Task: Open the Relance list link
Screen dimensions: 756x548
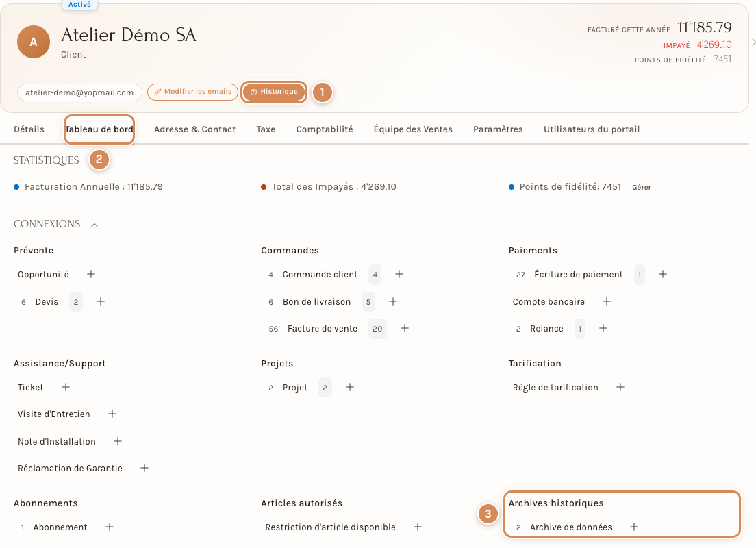Action: pos(546,329)
